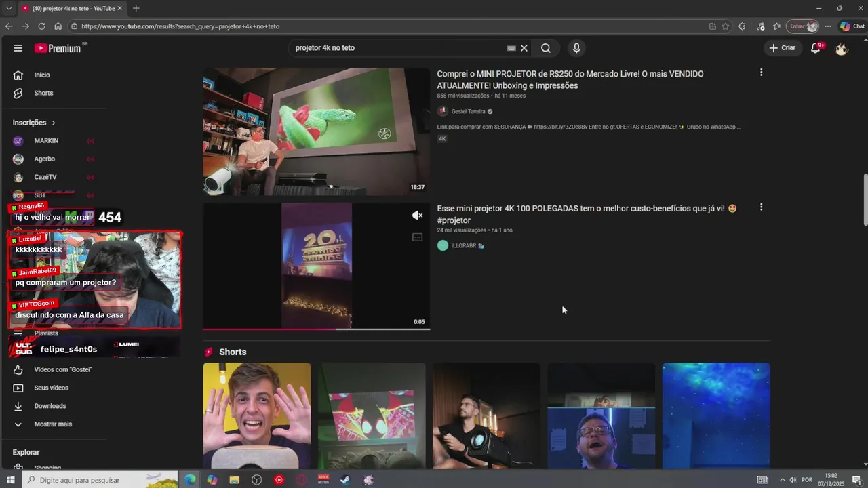The image size is (868, 488).
Task: Toggle captions on the preview video
Action: pyautogui.click(x=418, y=237)
